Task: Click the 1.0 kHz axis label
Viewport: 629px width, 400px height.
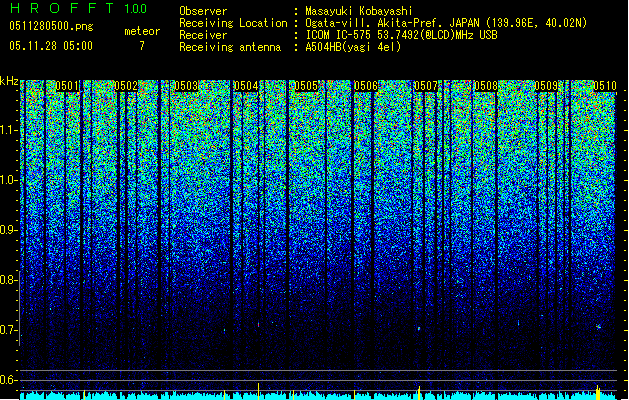Action: tap(9, 181)
